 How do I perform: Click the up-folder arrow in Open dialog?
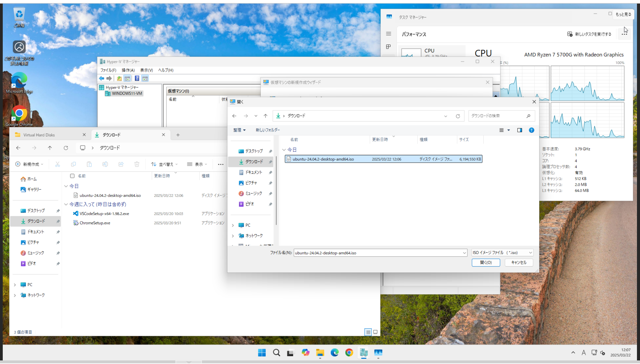pos(265,116)
